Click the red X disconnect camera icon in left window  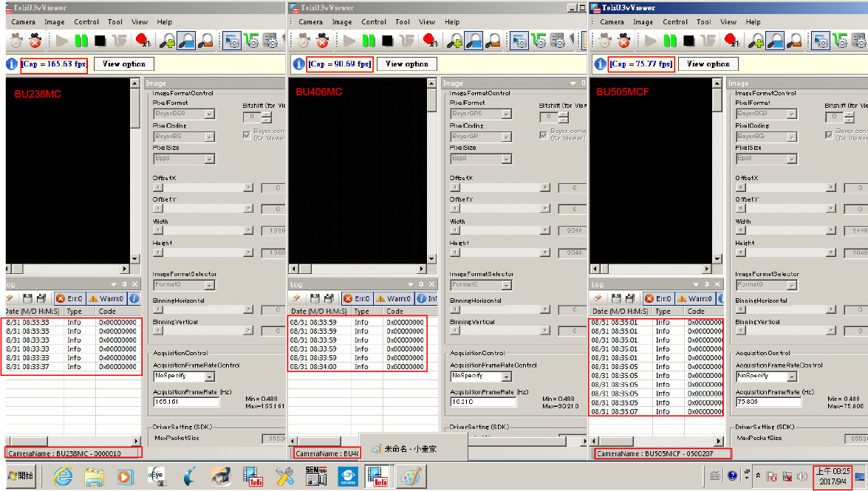tap(35, 41)
